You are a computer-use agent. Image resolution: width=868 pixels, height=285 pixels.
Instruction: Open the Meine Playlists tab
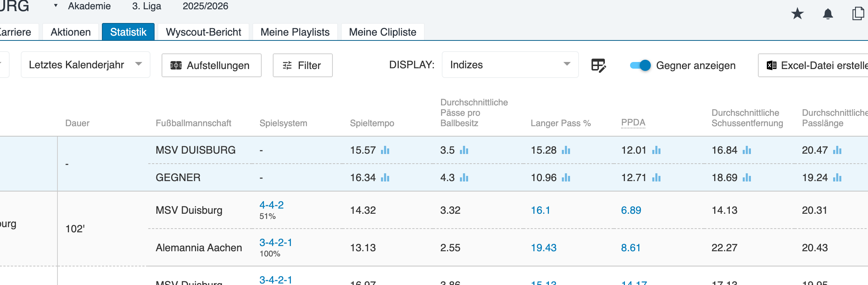tap(295, 32)
